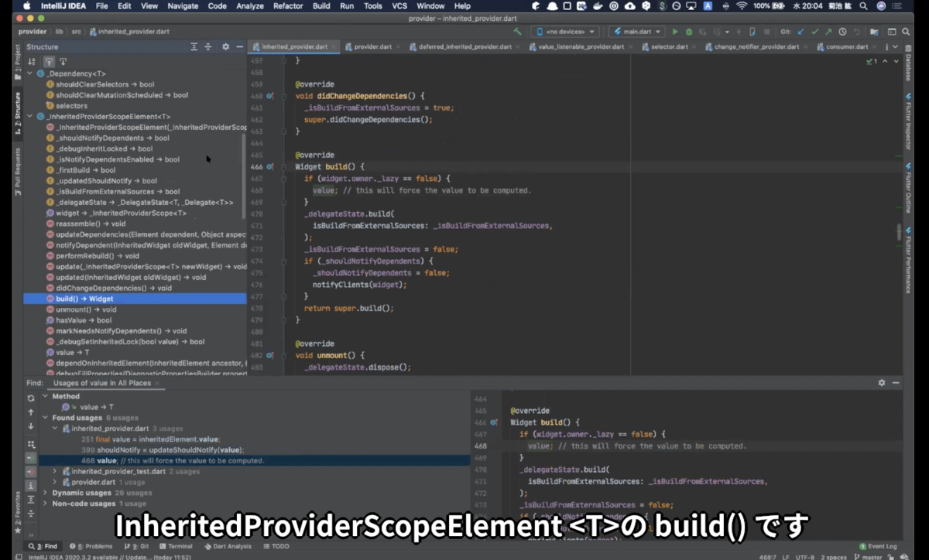Open Structure panel settings gear

(225, 47)
